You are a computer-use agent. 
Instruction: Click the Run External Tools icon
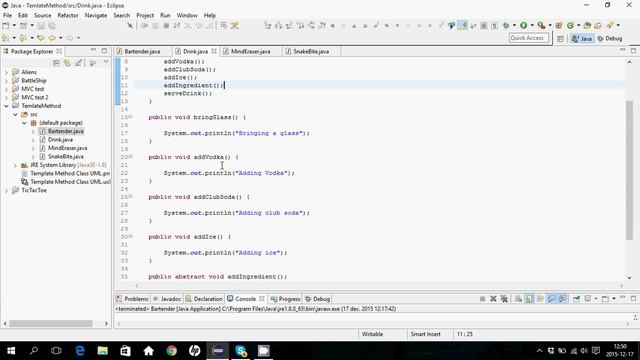click(541, 25)
